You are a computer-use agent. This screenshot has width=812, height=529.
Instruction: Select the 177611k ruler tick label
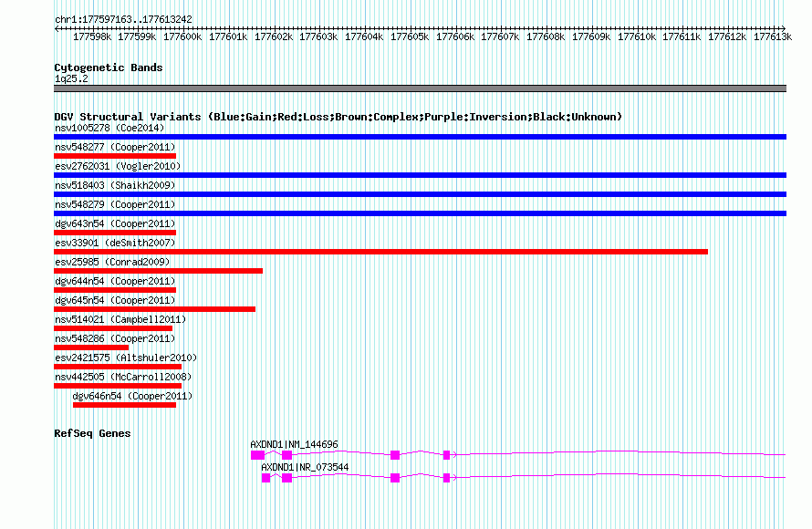click(x=682, y=36)
